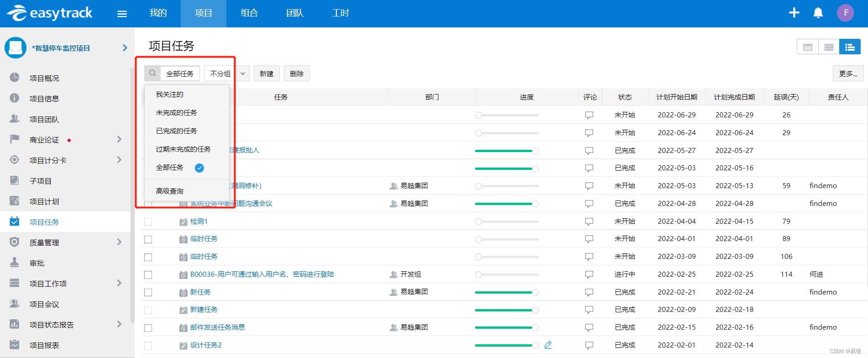Switch to compact list view icon
The height and width of the screenshot is (358, 868).
pos(829,47)
